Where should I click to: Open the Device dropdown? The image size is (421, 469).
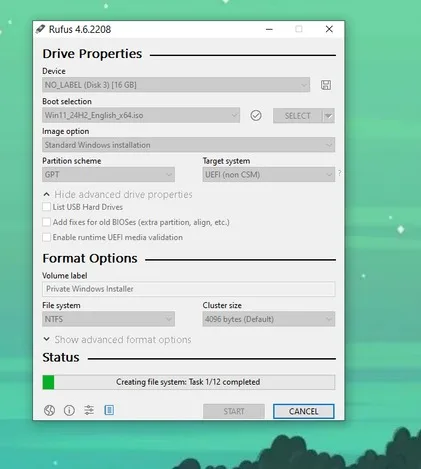[176, 85]
